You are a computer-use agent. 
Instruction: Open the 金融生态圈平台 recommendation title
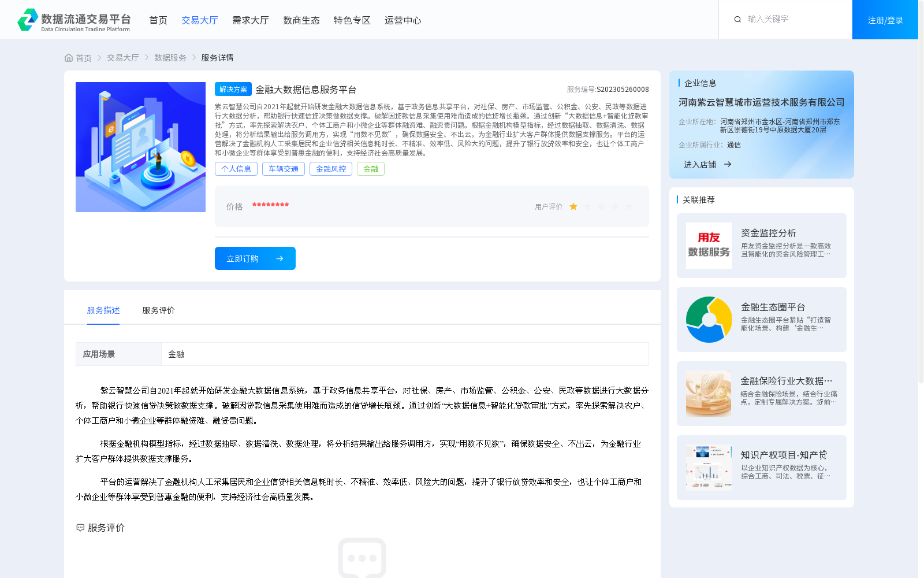pyautogui.click(x=773, y=307)
